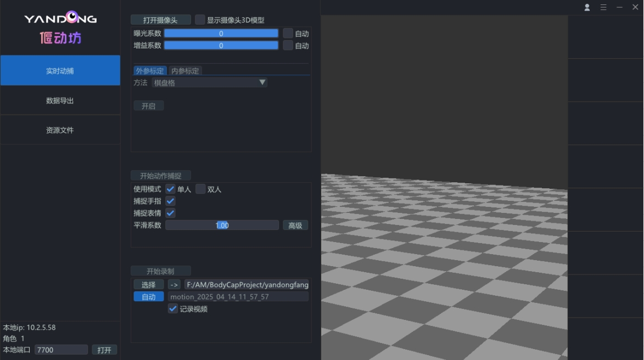Toggle 自动 checkbox for 曝光系数
The image size is (644, 360).
click(x=288, y=33)
